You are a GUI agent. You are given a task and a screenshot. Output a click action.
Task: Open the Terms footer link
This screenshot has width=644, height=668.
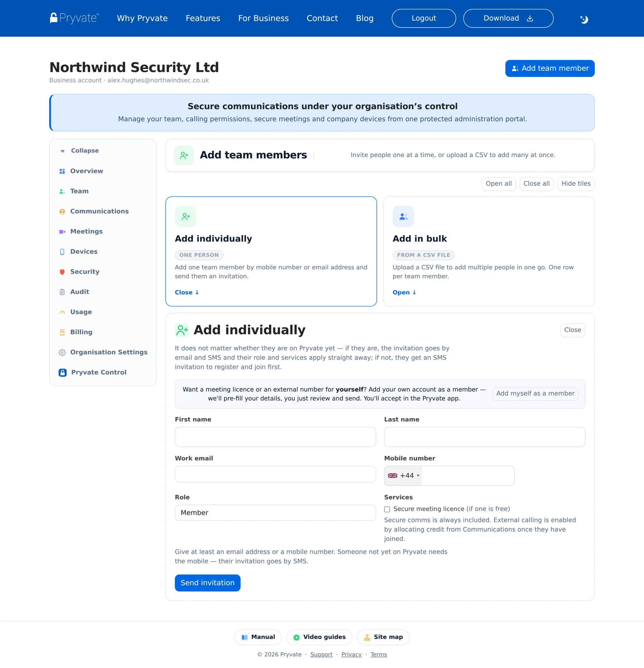379,654
